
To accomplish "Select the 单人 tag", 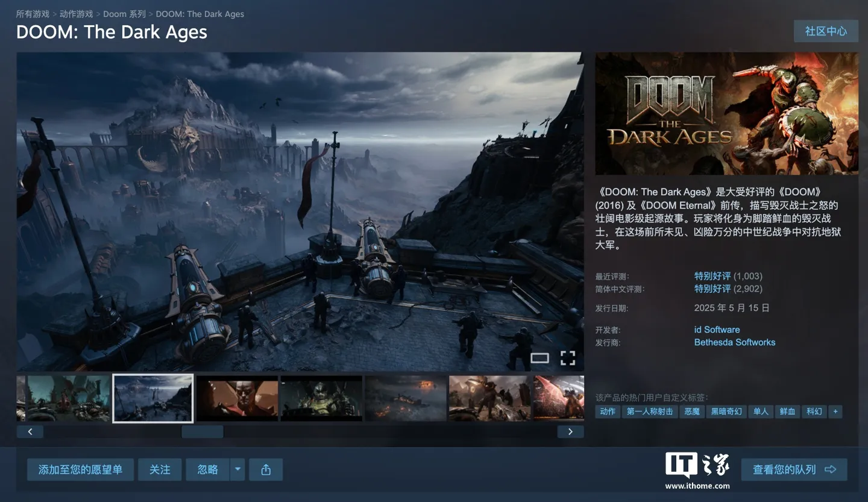I will click(761, 412).
